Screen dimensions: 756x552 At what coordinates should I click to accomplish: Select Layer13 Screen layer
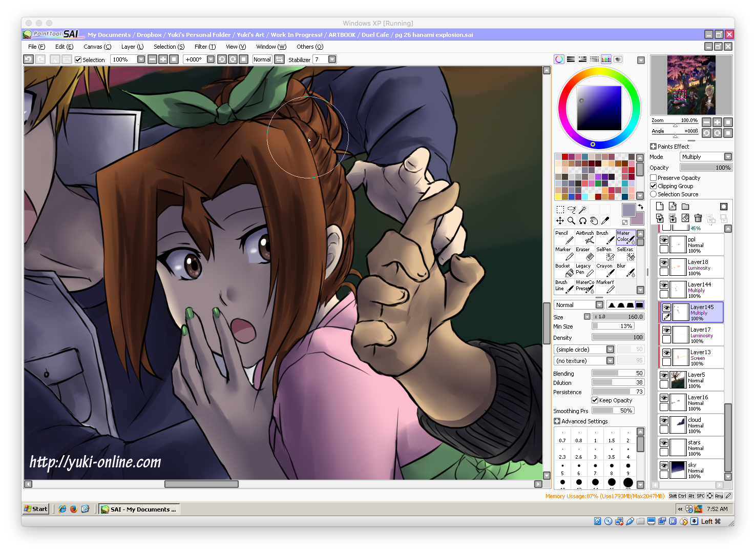click(x=691, y=357)
